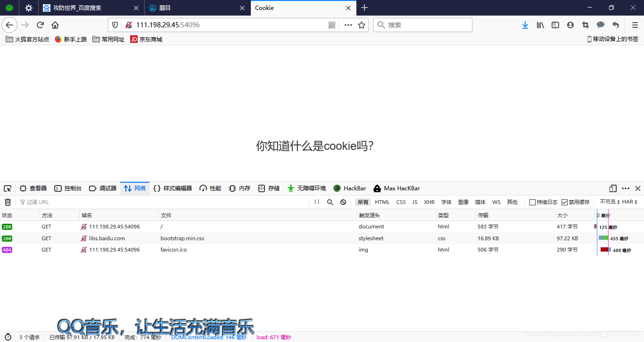The image size is (644, 342).
Task: Reload the current page
Action: (x=40, y=25)
